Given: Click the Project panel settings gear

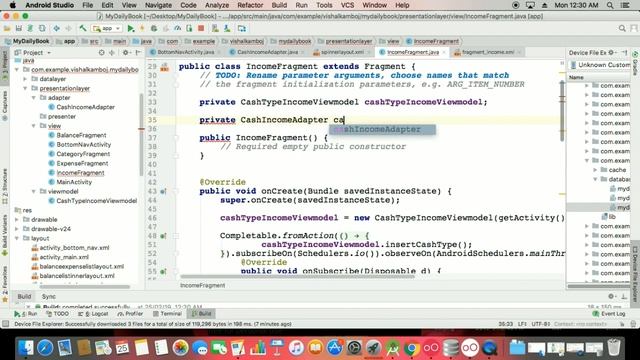Looking at the screenshot, I should tap(126, 53).
